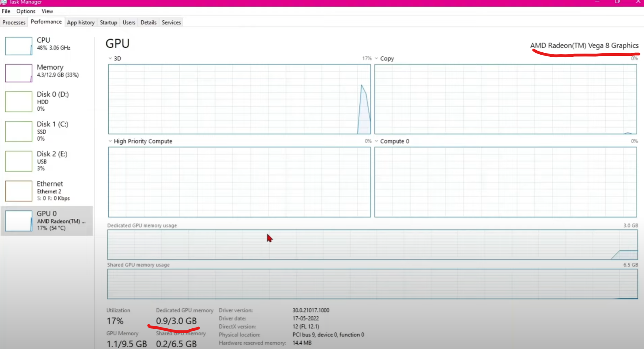Open the View menu

[47, 11]
